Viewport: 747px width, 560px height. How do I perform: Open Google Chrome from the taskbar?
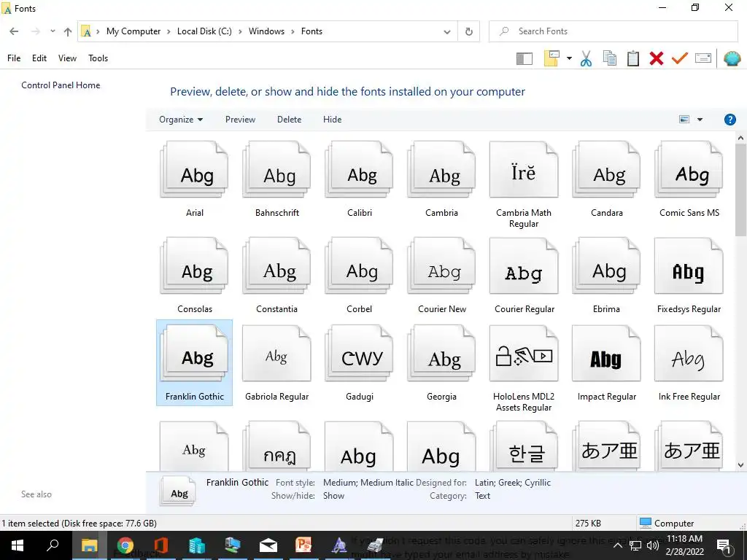coord(125,545)
